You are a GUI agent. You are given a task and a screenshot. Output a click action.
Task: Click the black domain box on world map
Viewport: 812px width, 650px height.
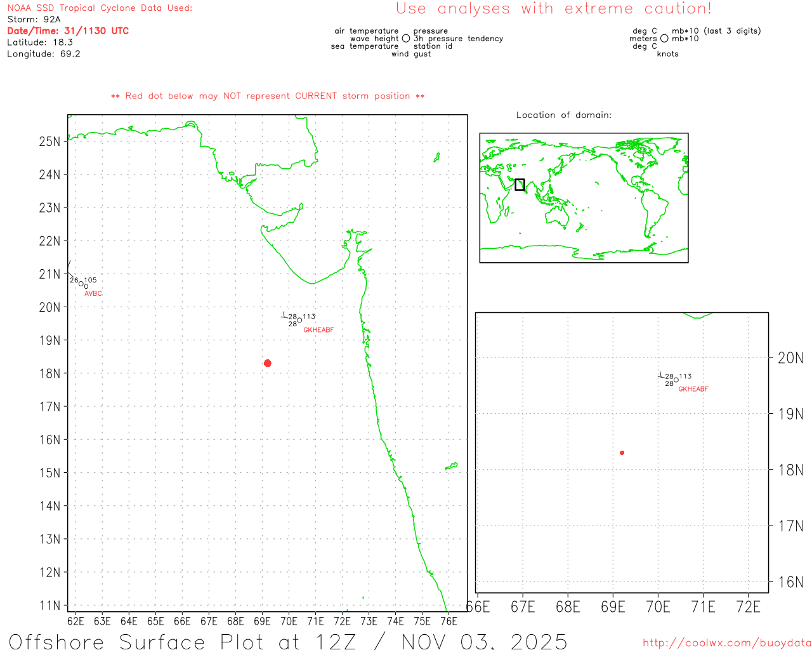coord(520,185)
